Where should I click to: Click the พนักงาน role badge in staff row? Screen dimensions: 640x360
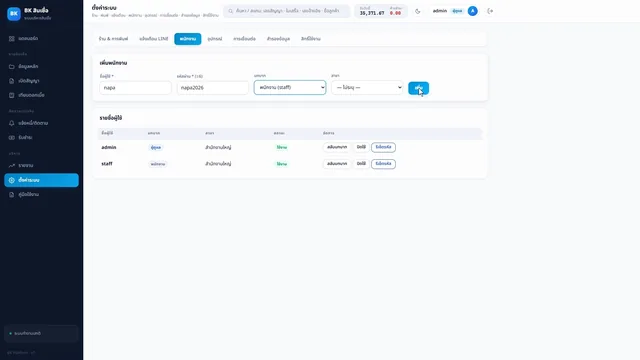[158, 164]
